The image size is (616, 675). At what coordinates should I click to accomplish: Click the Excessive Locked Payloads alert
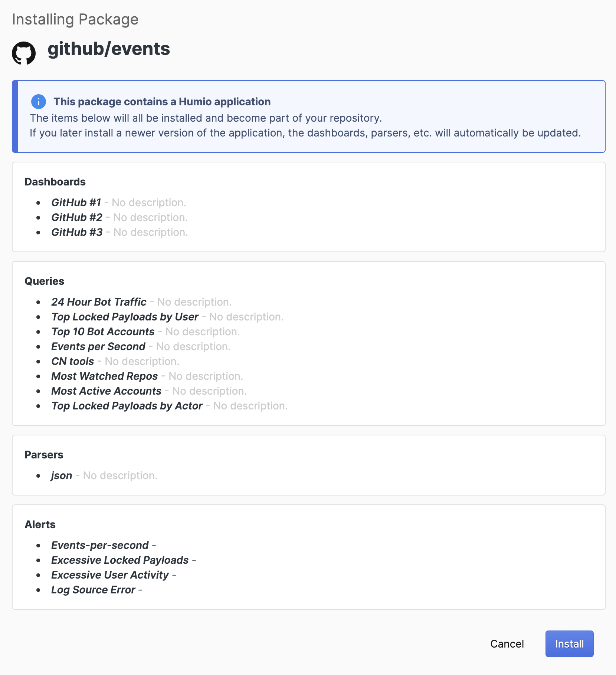coord(120,560)
